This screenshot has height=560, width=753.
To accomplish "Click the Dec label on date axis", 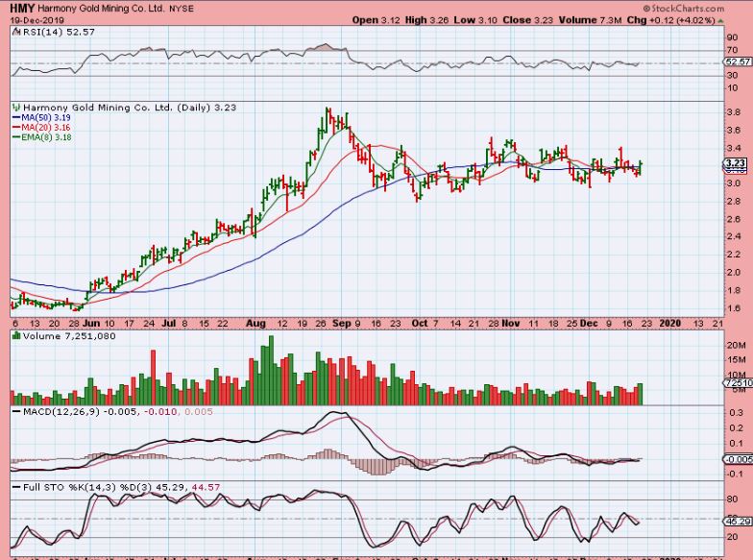I will [588, 323].
